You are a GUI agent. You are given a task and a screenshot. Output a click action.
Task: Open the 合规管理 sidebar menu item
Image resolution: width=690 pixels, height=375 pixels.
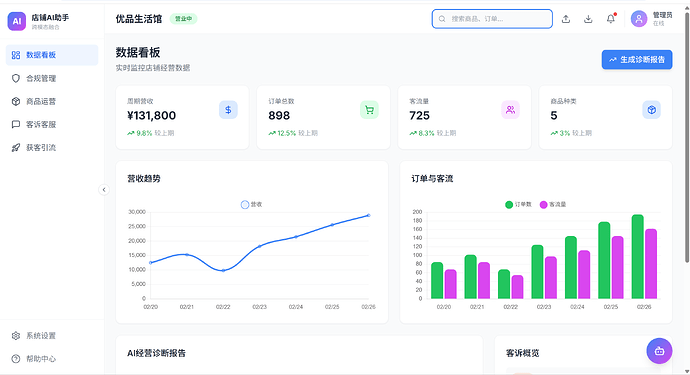point(52,78)
